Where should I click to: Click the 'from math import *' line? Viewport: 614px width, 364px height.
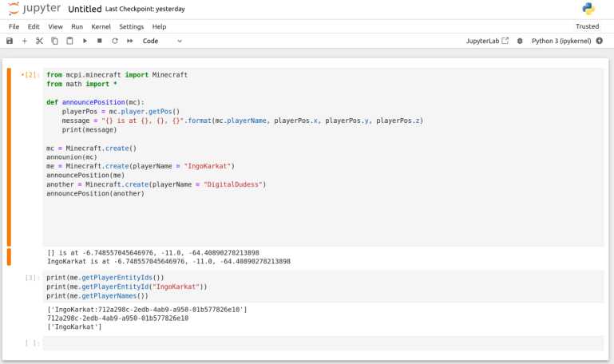81,84
